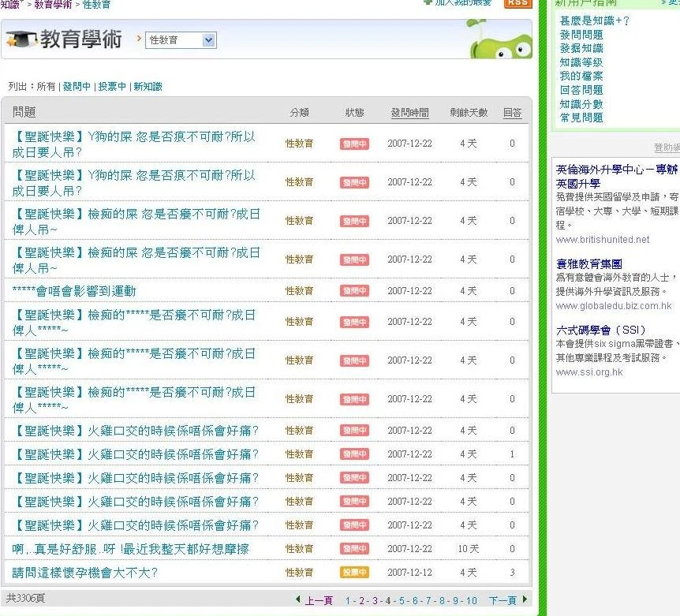Click the red 發問中 badge on first question

pos(354,143)
